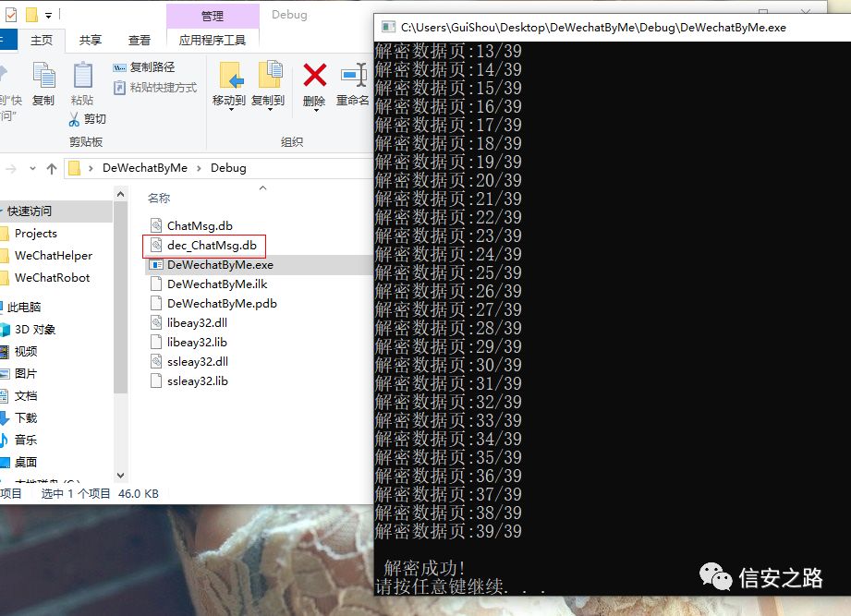Screen dimensions: 851x616
Task: Select the ChatMsg.db file
Action: coord(200,225)
